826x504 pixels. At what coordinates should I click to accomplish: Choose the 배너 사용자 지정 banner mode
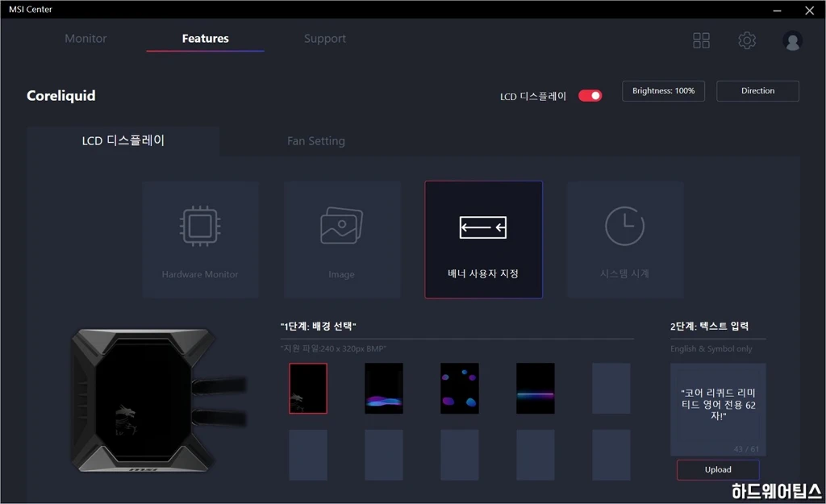[x=484, y=240]
